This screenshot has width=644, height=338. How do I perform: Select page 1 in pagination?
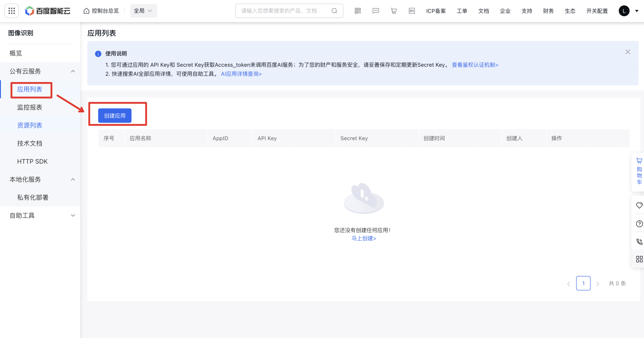(583, 283)
